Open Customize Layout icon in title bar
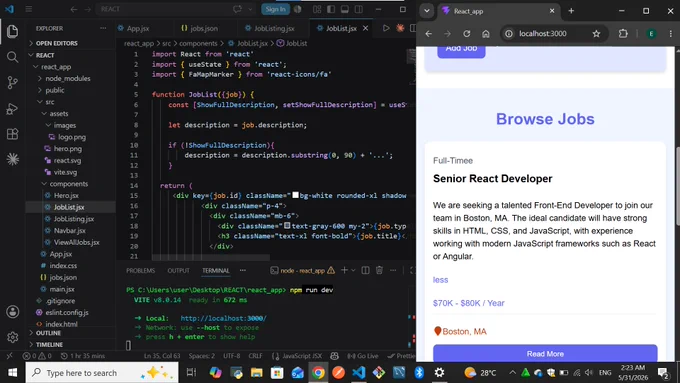 click(317, 9)
